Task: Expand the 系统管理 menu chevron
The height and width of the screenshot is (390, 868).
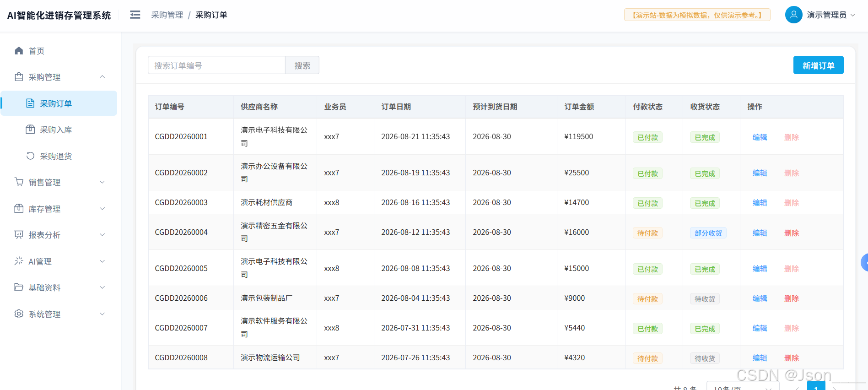Action: click(102, 314)
